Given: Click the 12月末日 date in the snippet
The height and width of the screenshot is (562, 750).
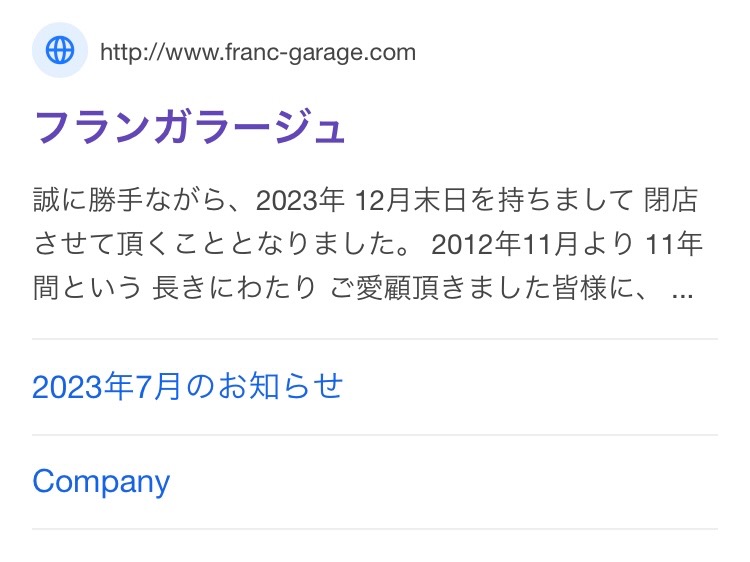Looking at the screenshot, I should pos(411,200).
